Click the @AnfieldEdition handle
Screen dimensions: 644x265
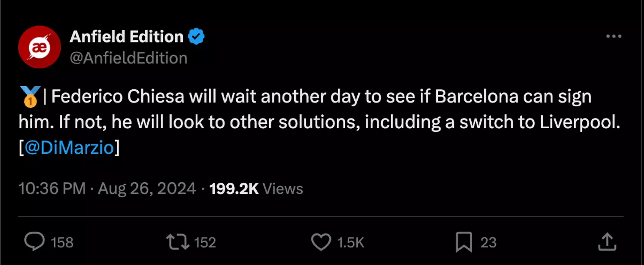(128, 58)
